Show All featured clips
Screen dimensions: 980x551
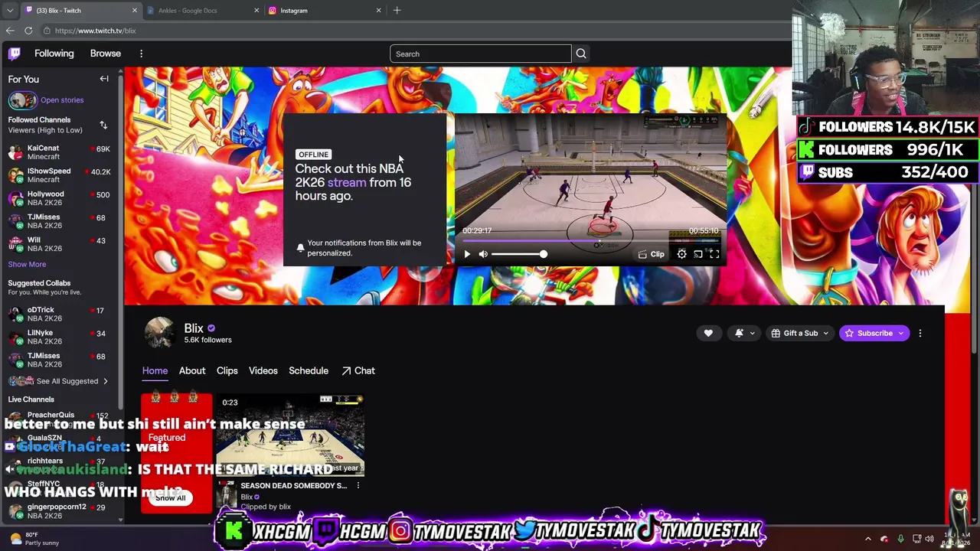(170, 497)
